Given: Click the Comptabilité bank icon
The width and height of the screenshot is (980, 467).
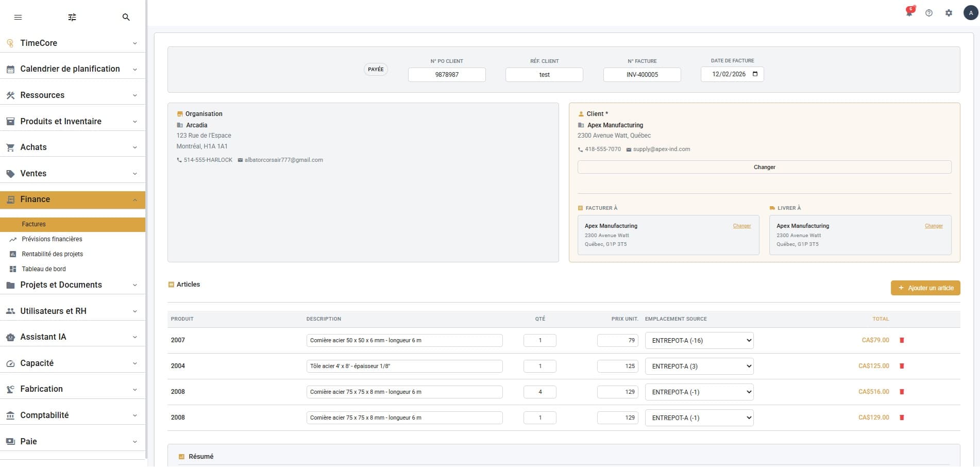Looking at the screenshot, I should (x=10, y=415).
